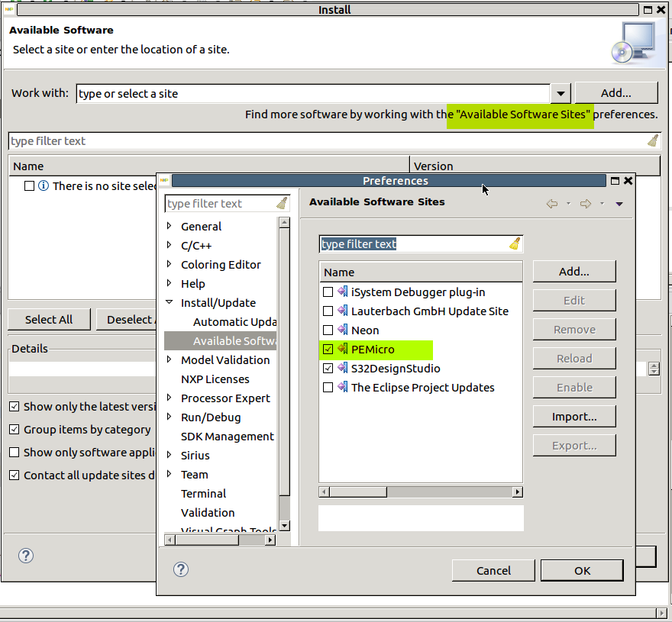Select Validation tree item
The height and width of the screenshot is (622, 672).
208,513
